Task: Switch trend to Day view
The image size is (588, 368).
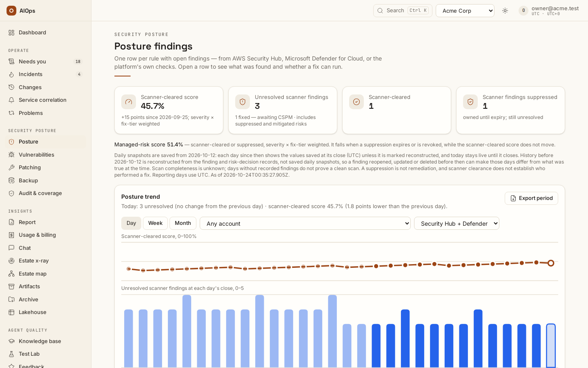Action: pyautogui.click(x=131, y=223)
